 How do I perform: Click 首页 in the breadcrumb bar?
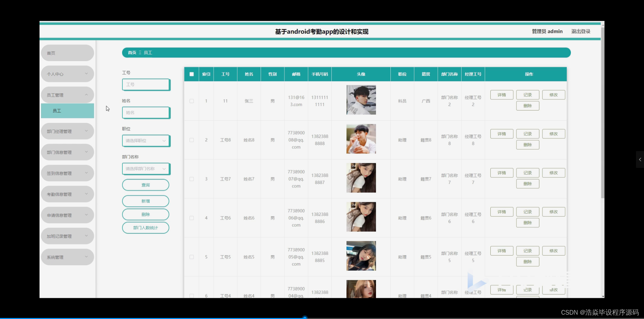click(131, 52)
